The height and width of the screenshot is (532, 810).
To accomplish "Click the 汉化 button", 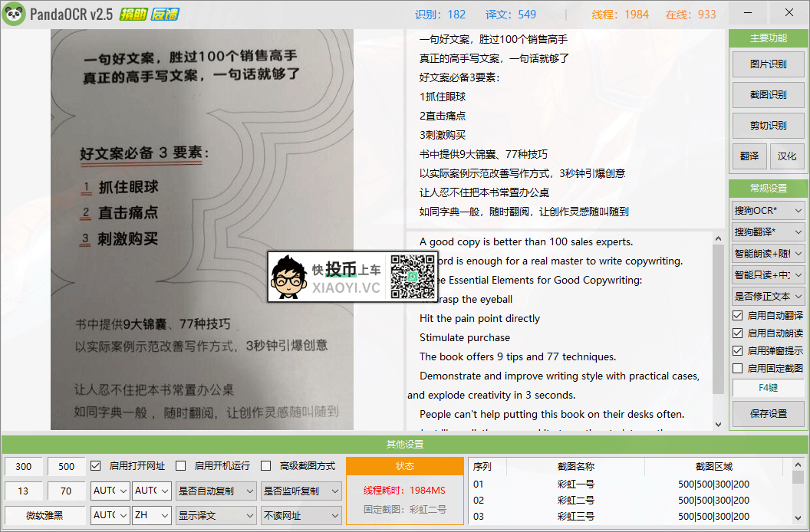I will [787, 156].
